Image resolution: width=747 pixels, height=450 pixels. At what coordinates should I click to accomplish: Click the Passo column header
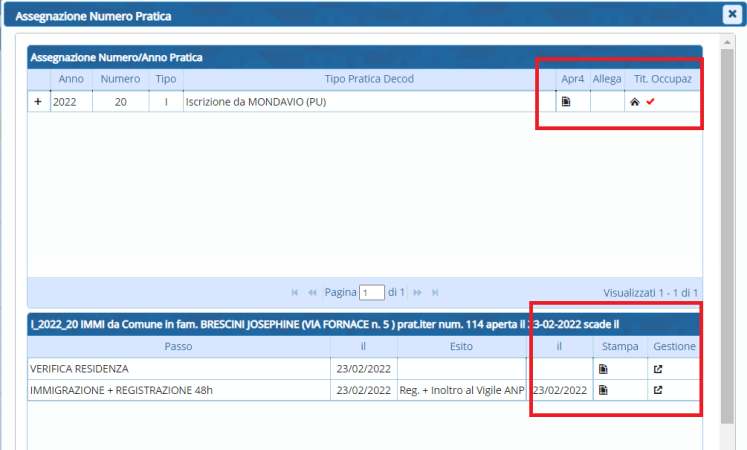pos(181,346)
